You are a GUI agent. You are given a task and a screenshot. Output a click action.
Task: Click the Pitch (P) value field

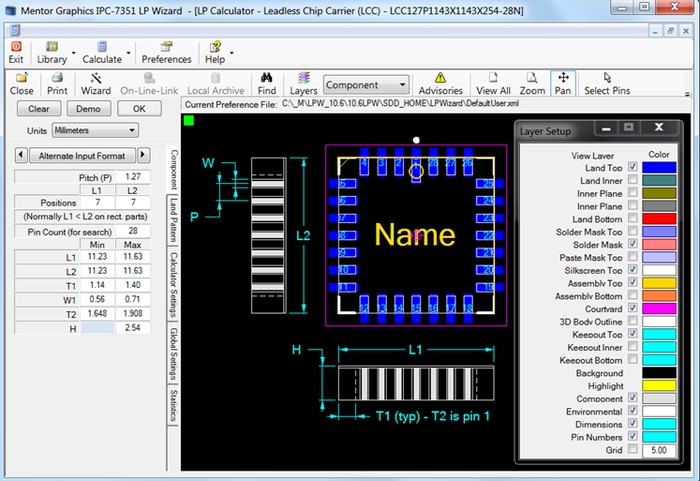tap(133, 176)
